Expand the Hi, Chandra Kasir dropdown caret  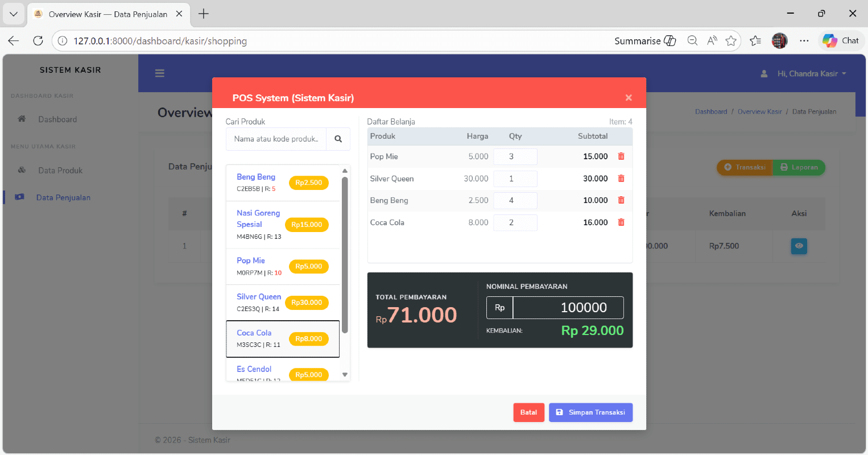click(x=844, y=74)
